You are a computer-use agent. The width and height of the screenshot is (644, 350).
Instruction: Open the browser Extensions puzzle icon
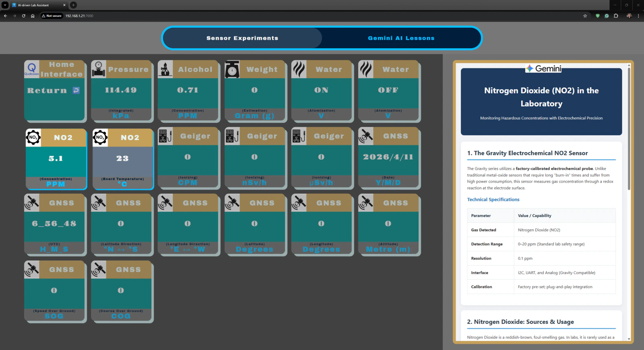(616, 16)
